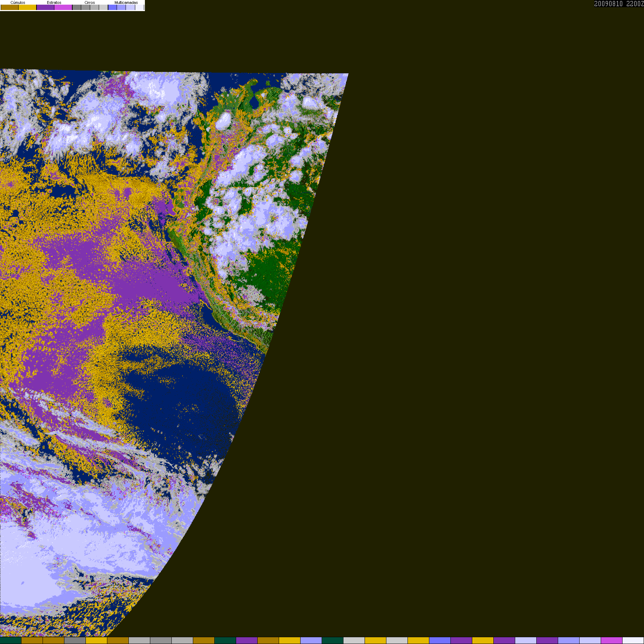The image size is (644, 644).
Task: Click the '20090810 2200Z' timestamp
Action: pos(619,4)
